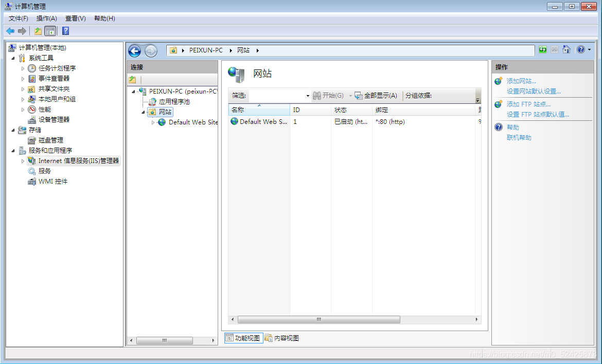This screenshot has width=602, height=364.
Task: Sort by the 名称 column header
Action: pos(259,110)
